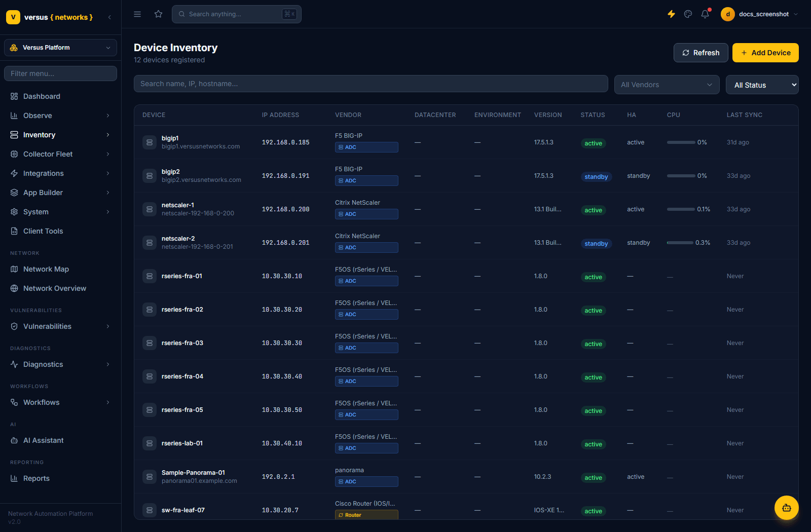811x532 pixels.
Task: Open the floating AI robot assistant button
Action: pos(787,508)
